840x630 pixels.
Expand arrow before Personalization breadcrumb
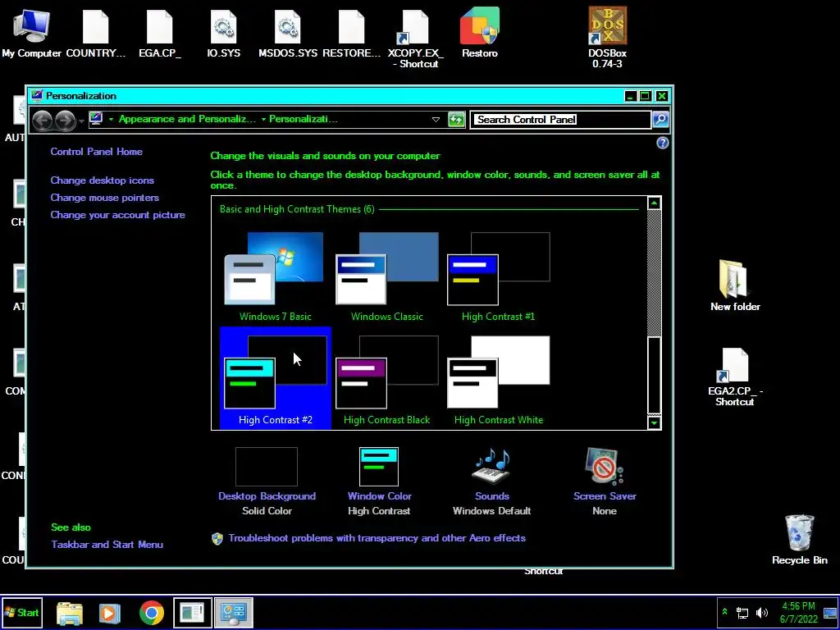263,120
